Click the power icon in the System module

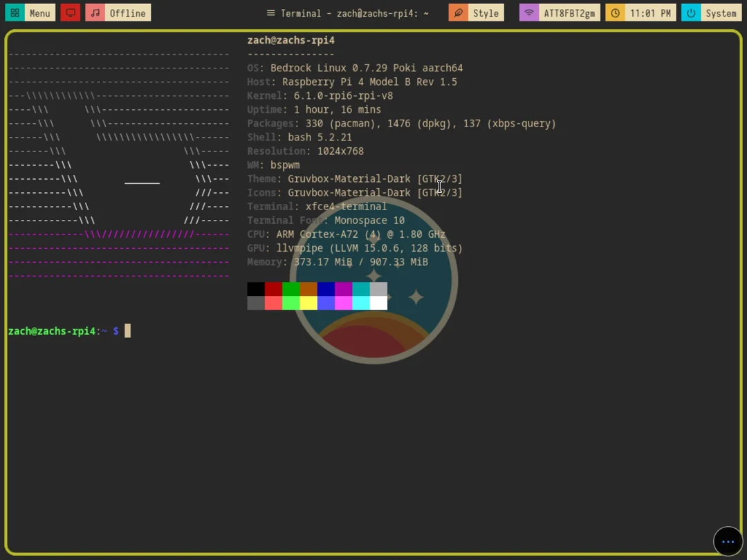point(690,12)
